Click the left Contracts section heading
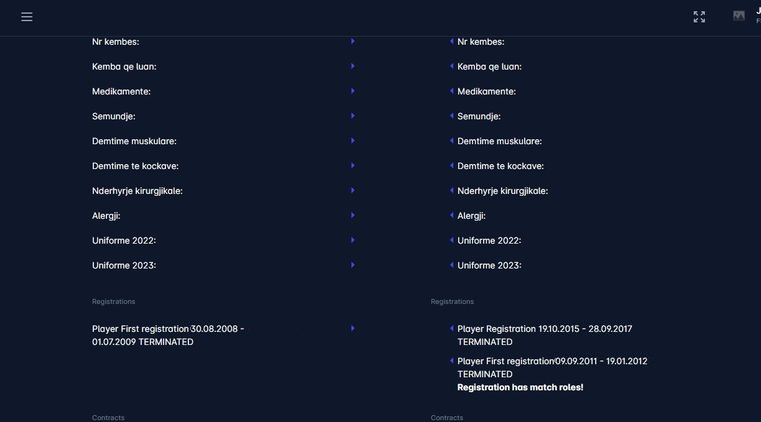761x422 pixels. pos(108,418)
